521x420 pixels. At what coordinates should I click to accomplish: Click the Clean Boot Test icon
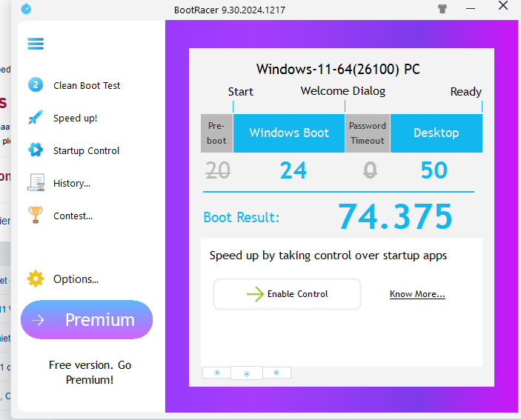pyautogui.click(x=36, y=84)
